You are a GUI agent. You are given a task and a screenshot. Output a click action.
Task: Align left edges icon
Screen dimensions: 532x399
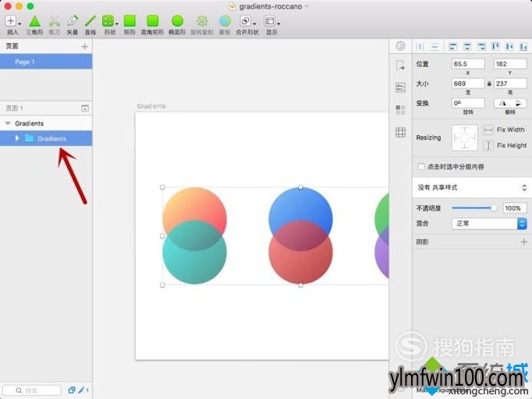click(452, 47)
